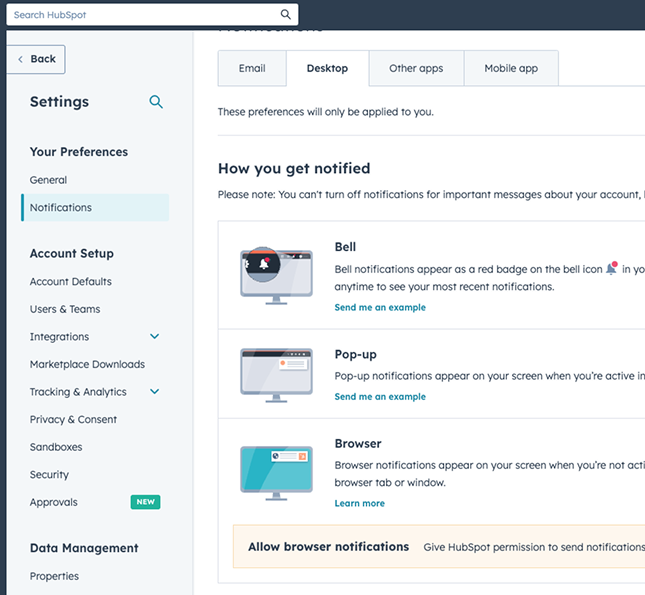Click the Account Setup section heading
This screenshot has width=645, height=595.
(72, 253)
